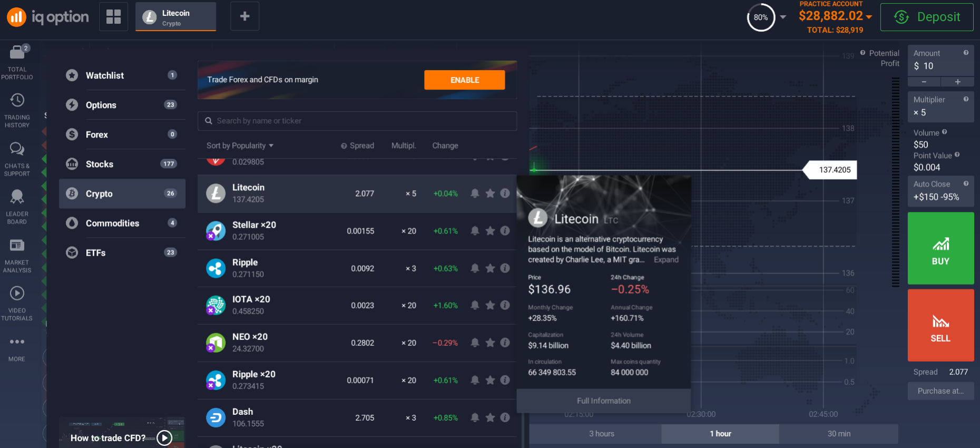Enable Forex and CFDs margin trading
Image resolution: width=980 pixels, height=448 pixels.
465,80
